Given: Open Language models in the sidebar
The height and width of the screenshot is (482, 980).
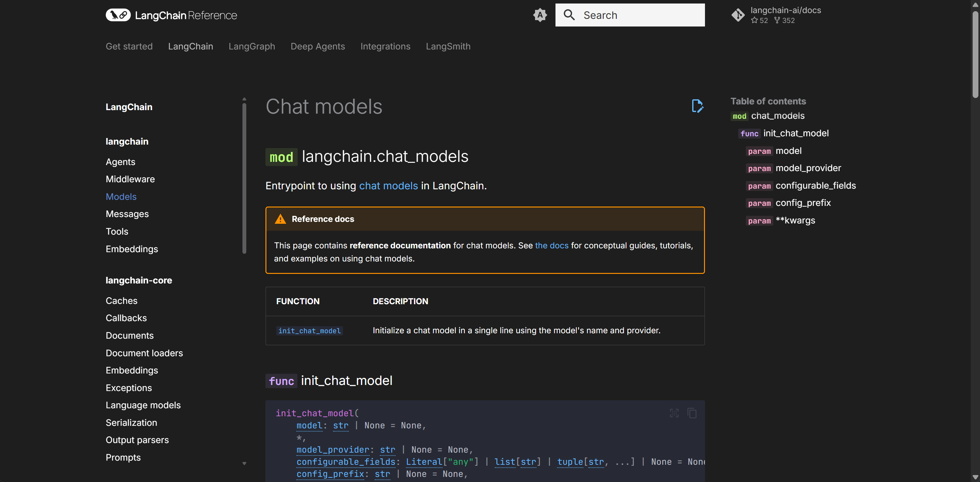Looking at the screenshot, I should 143,405.
